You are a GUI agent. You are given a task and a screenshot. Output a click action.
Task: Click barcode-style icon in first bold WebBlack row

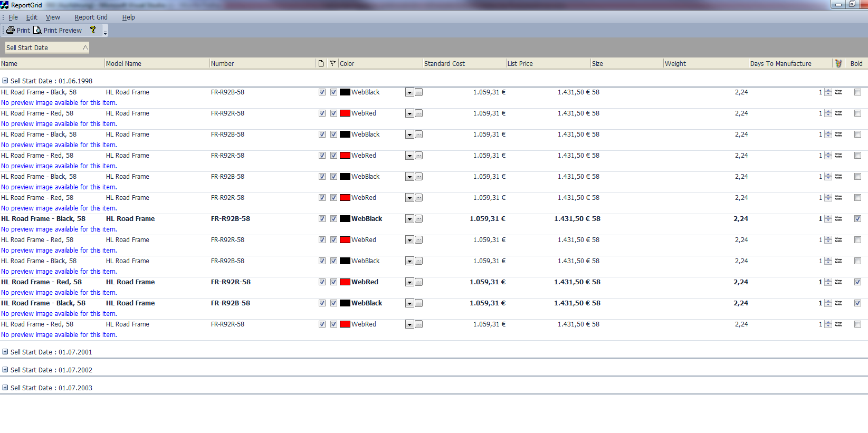tap(838, 219)
